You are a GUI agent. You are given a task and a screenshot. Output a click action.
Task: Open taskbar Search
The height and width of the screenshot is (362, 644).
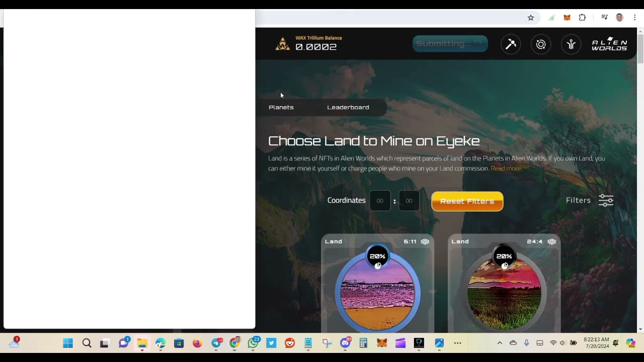87,343
